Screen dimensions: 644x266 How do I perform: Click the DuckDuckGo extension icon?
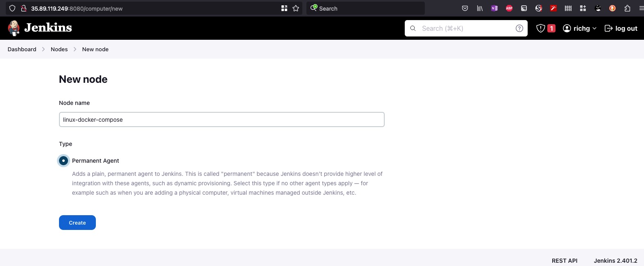click(612, 8)
